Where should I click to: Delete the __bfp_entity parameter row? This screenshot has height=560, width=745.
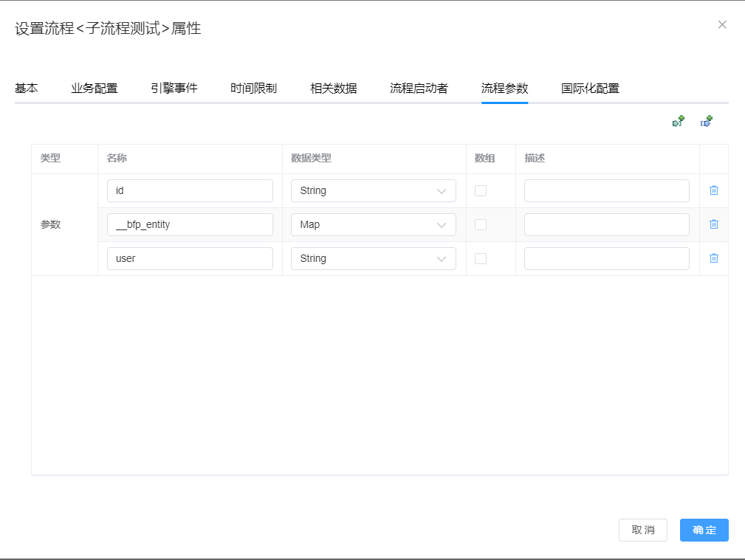pos(713,224)
